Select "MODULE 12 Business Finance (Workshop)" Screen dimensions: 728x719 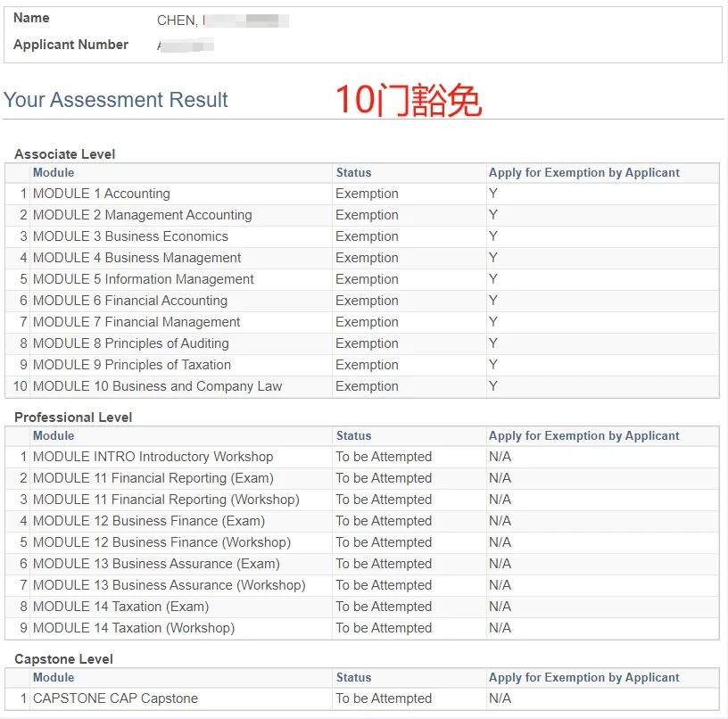(162, 542)
